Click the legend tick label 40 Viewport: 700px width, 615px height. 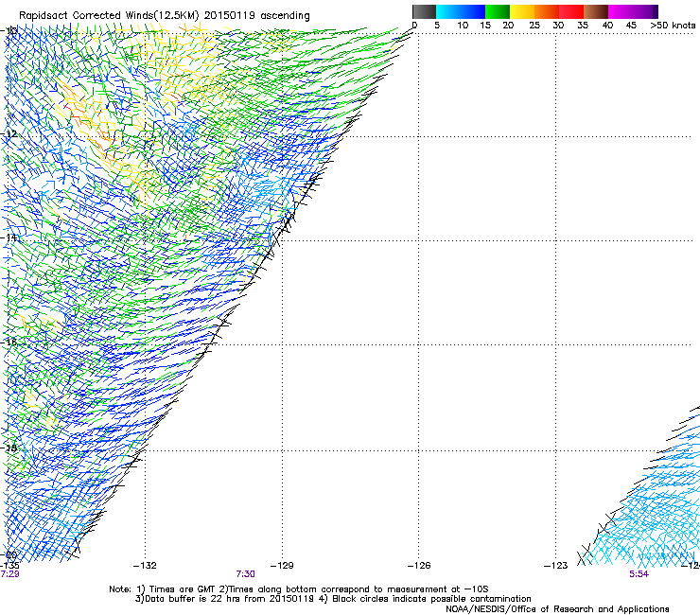pos(607,26)
